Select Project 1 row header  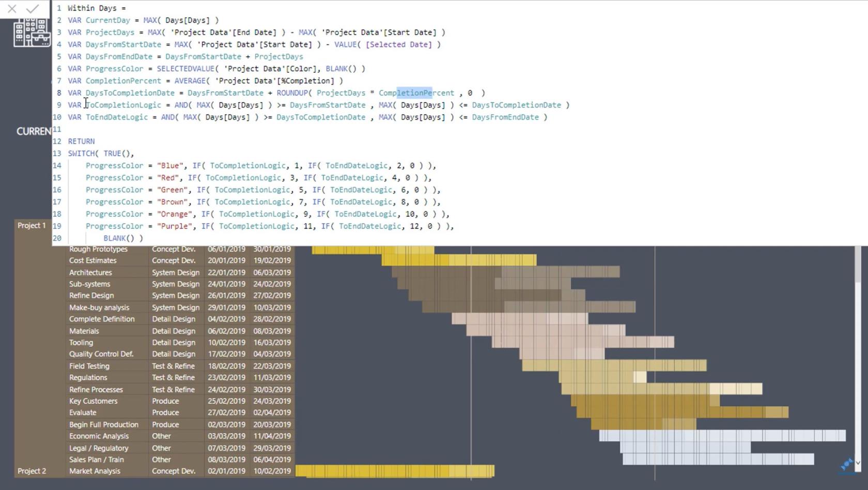(x=32, y=225)
